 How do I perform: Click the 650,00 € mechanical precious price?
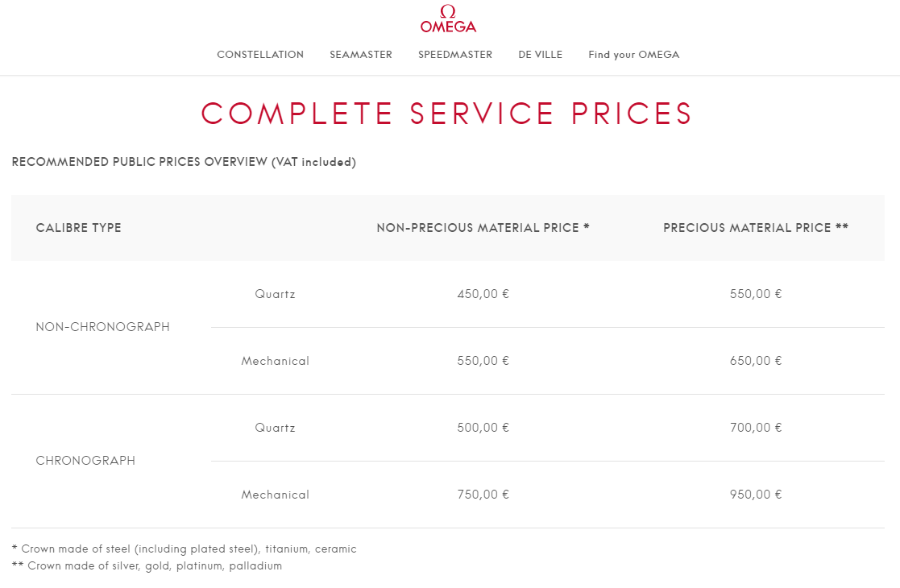point(756,361)
